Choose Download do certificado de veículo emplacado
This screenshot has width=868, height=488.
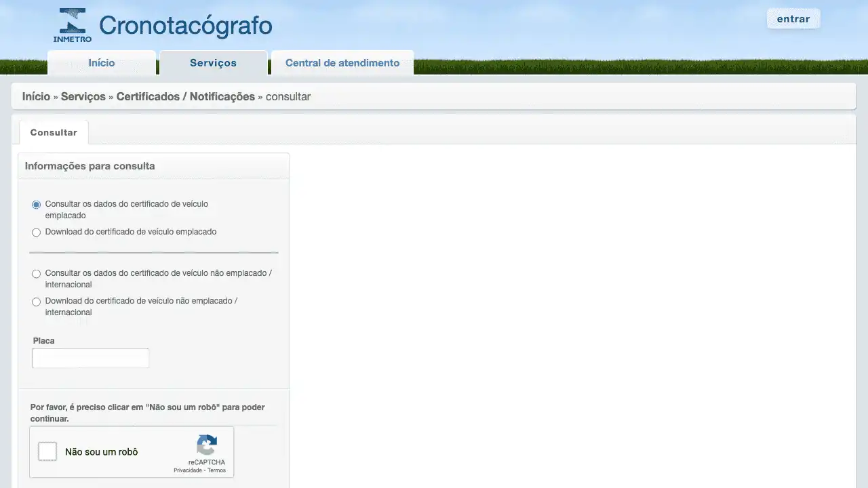37,232
